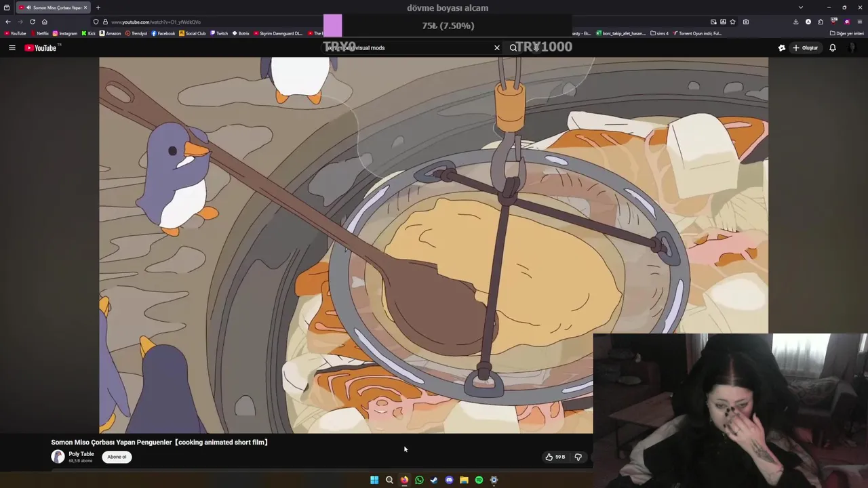The image size is (868, 488).
Task: Open the Botrix bookmark
Action: (241, 33)
